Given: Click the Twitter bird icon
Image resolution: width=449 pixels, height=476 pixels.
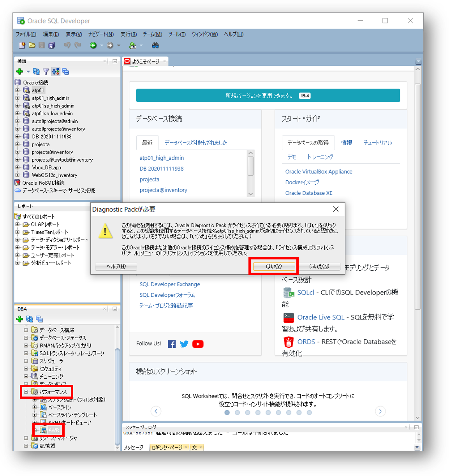Looking at the screenshot, I should 184,344.
